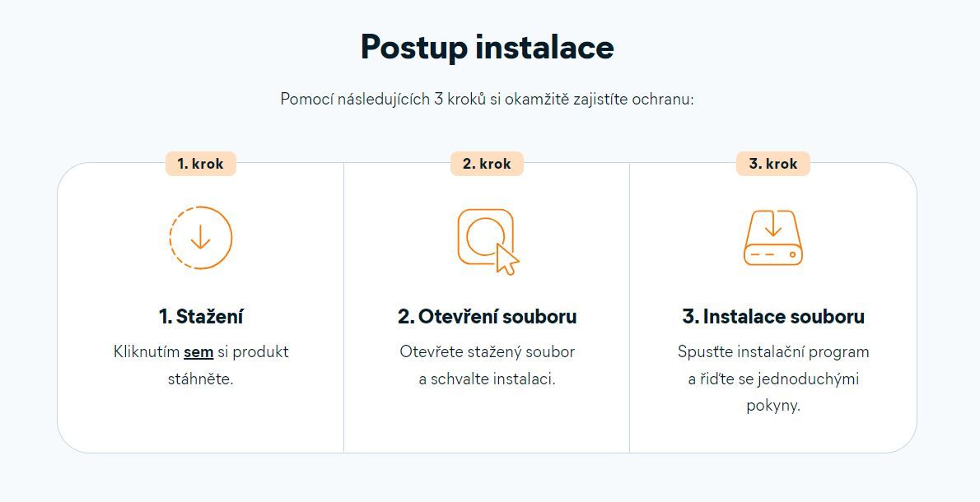Click the install-to-drive icon
Viewport: 980px width, 502px height.
[773, 238]
